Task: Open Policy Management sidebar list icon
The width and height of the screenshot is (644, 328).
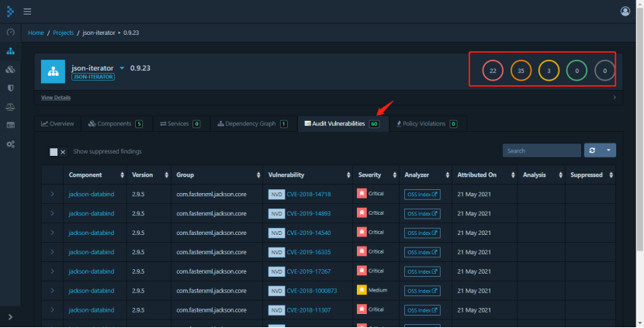Action: (x=11, y=125)
